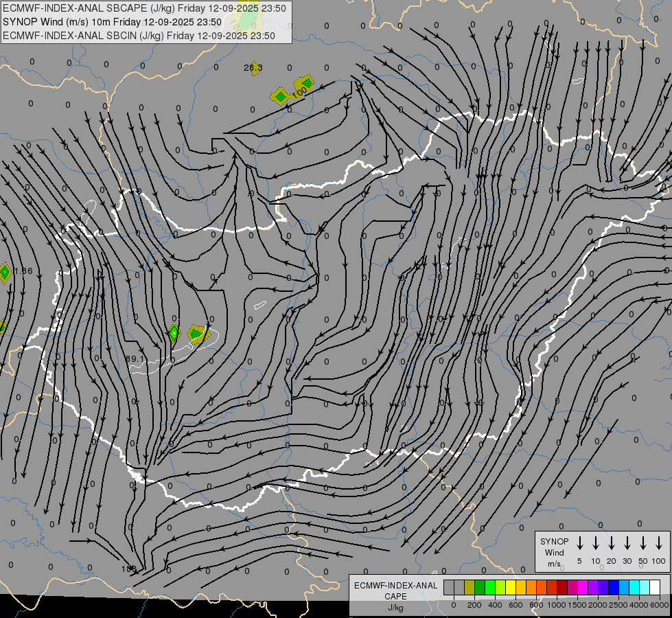
Task: Choose the dark blue swatch above 2500
Action: tap(614, 587)
